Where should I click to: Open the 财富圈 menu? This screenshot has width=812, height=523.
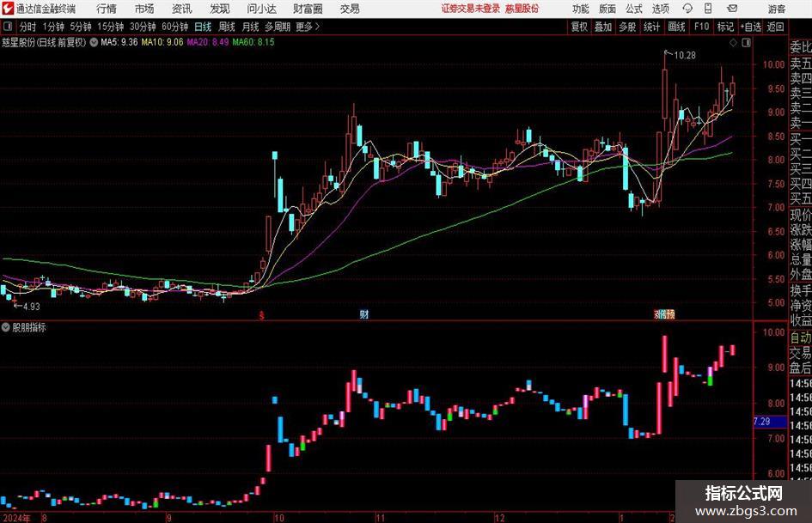[308, 9]
